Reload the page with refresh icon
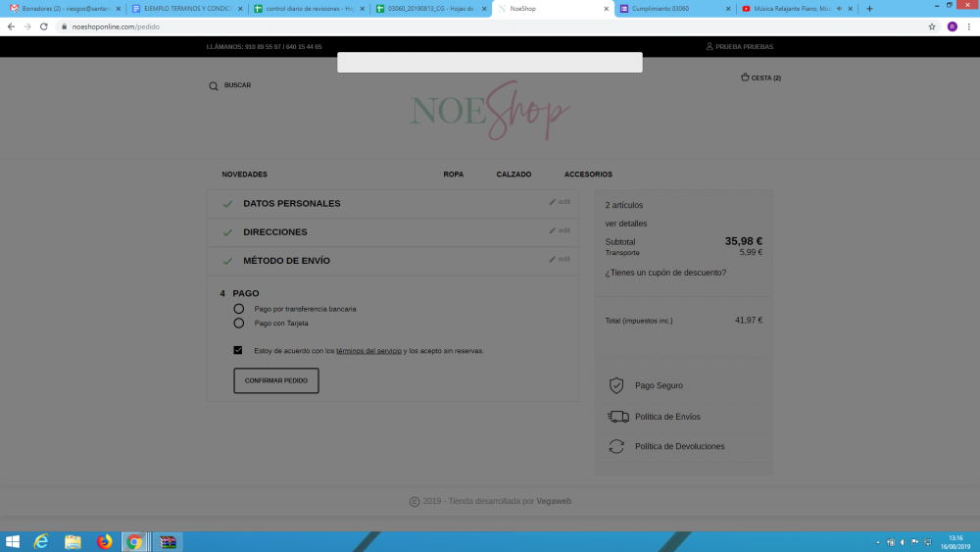 [x=44, y=26]
